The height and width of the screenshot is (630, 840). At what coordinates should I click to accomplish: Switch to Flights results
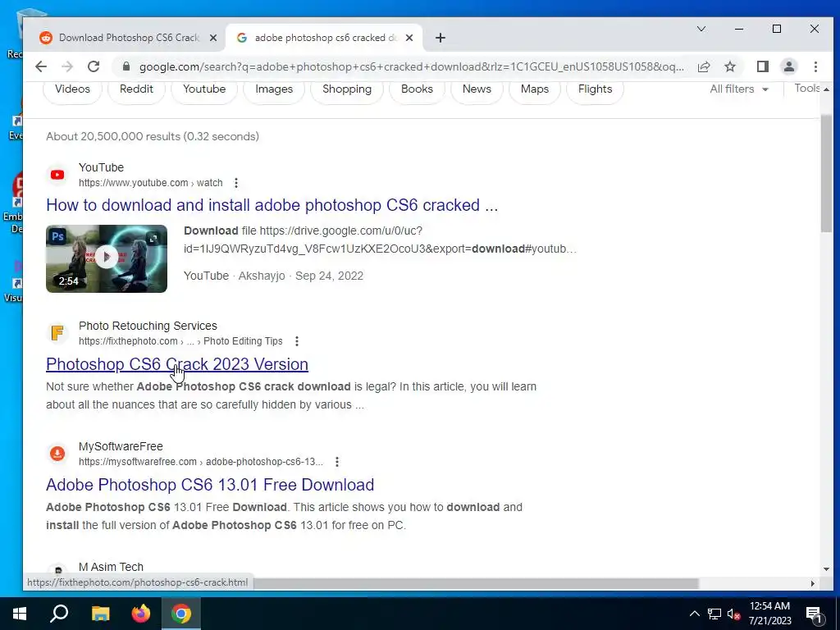(595, 89)
